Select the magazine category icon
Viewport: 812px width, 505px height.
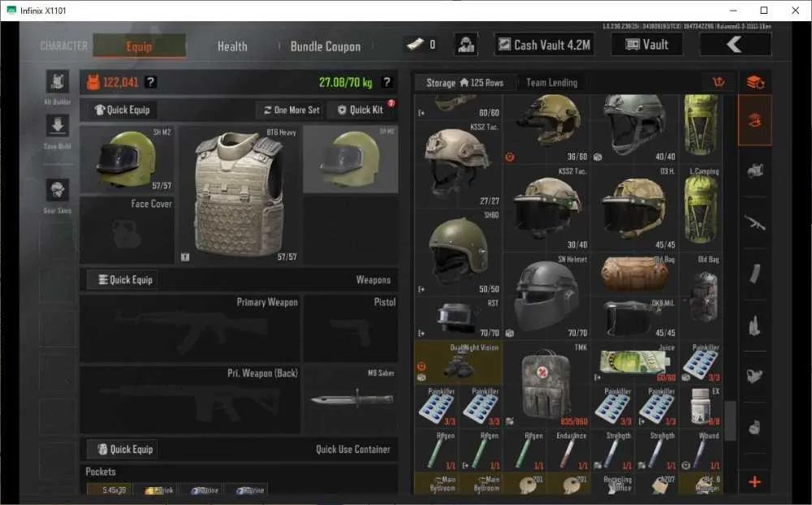[755, 274]
